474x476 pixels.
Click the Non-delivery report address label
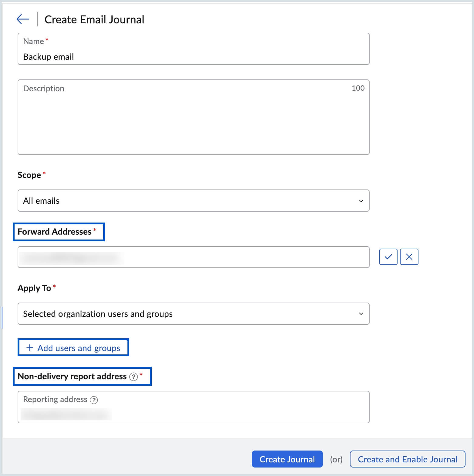click(x=72, y=376)
